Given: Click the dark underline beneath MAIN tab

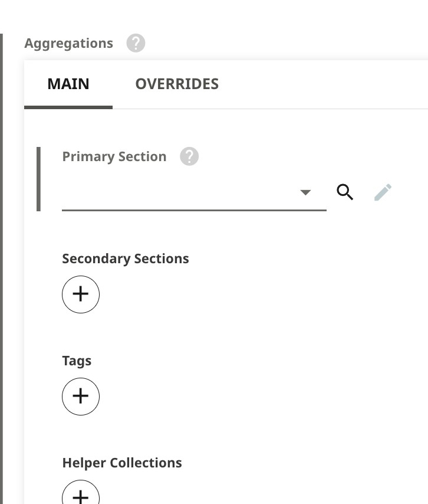Looking at the screenshot, I should tap(68, 107).
